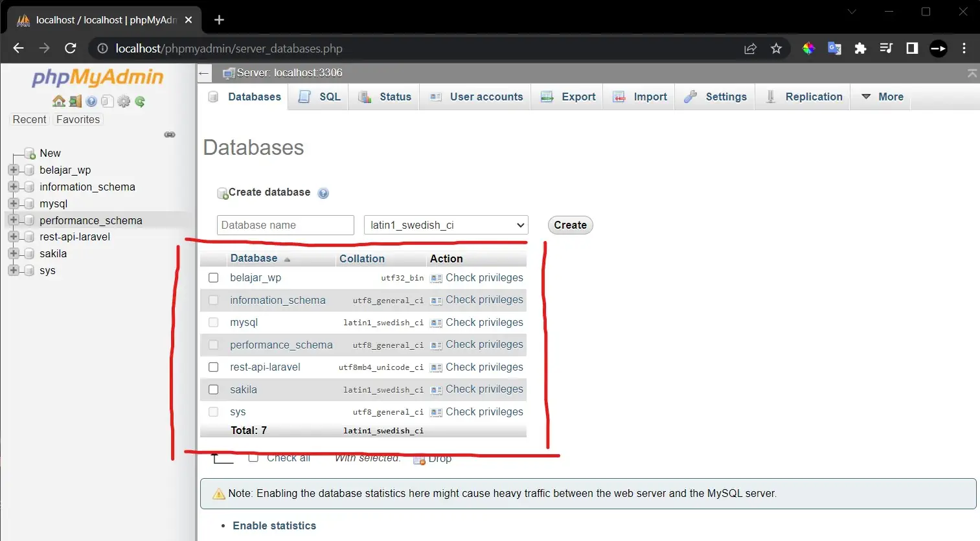Expand sakila tree node
This screenshot has width=980, height=541.
[x=13, y=253]
